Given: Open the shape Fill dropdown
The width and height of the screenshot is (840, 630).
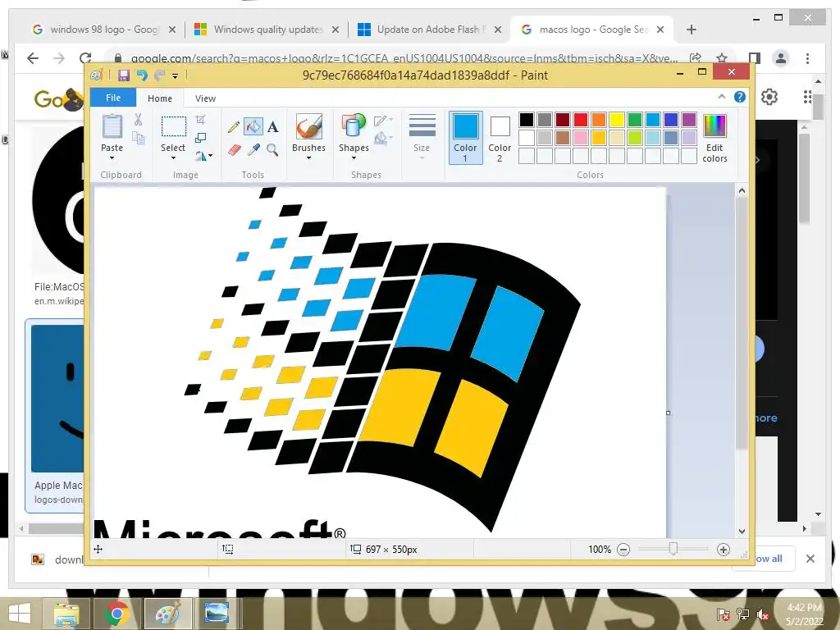Looking at the screenshot, I should click(x=384, y=139).
